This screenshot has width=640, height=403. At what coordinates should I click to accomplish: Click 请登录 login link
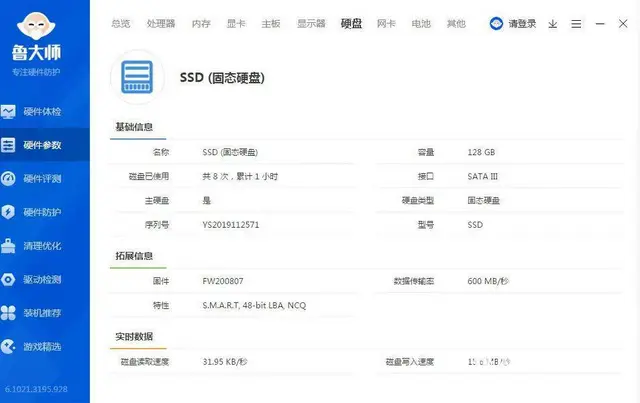tap(522, 24)
